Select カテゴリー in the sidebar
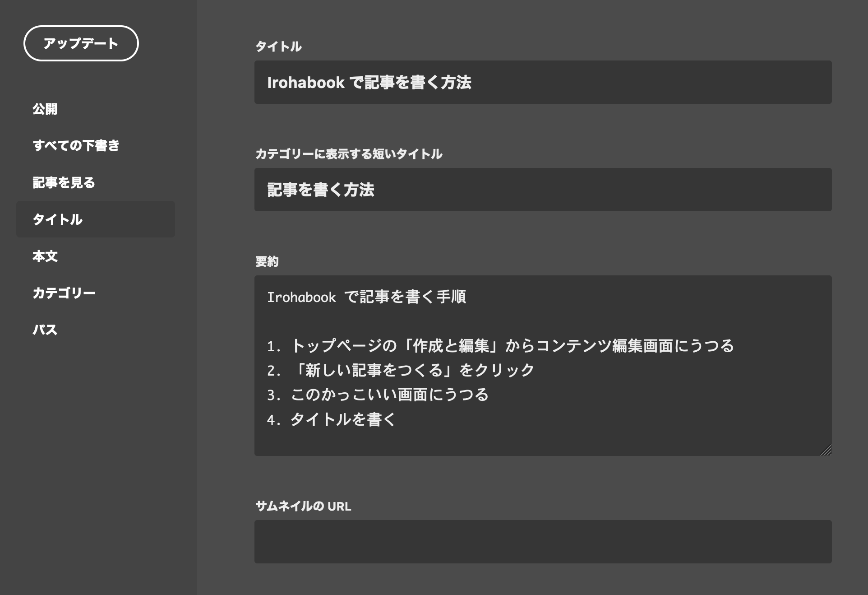 (64, 293)
